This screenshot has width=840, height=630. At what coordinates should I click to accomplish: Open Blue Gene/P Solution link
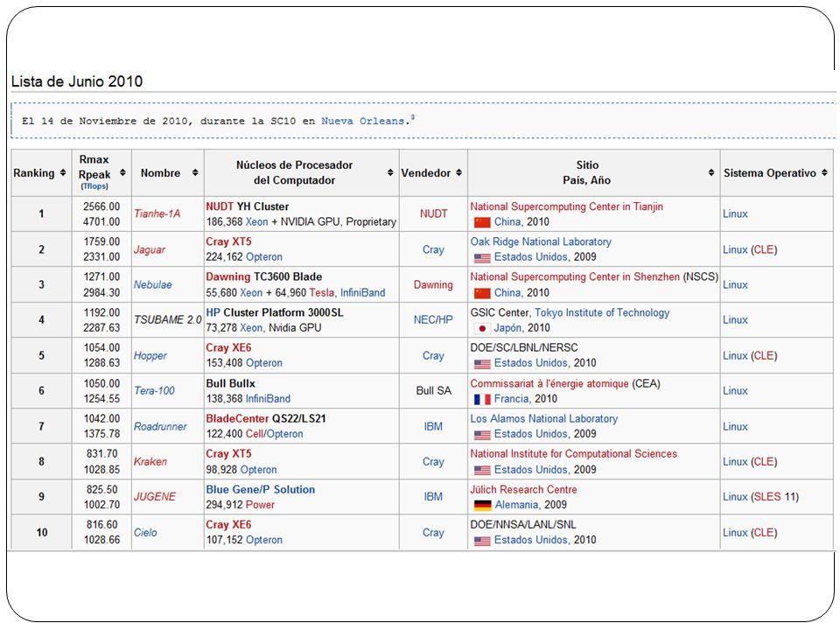[x=261, y=490]
